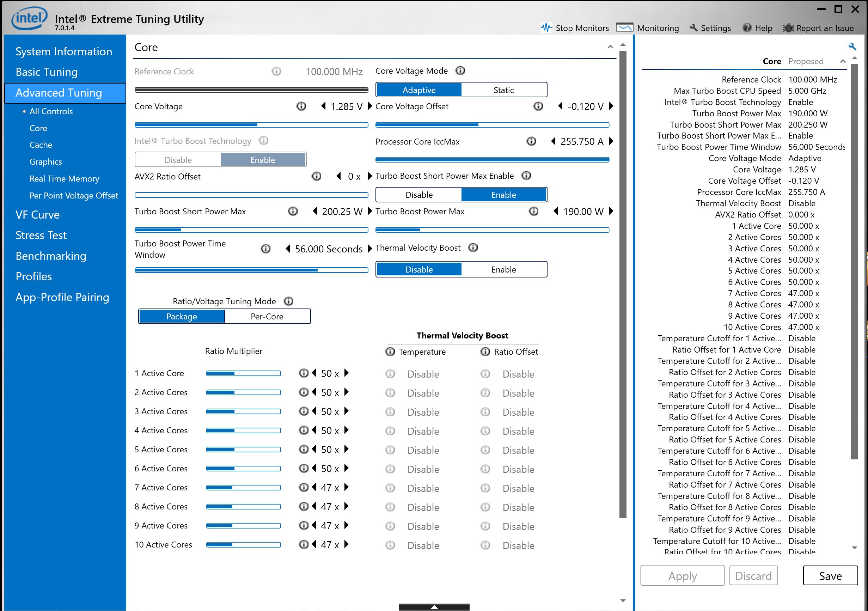
Task: Decrease 8 Active Cores ratio multiplier
Action: coord(314,506)
